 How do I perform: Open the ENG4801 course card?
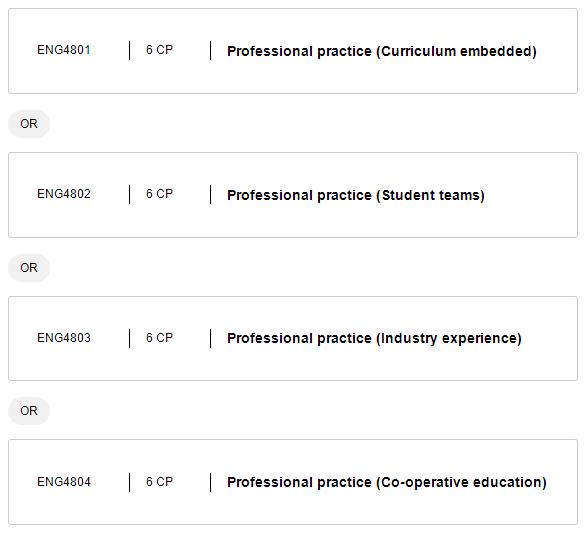pos(293,51)
